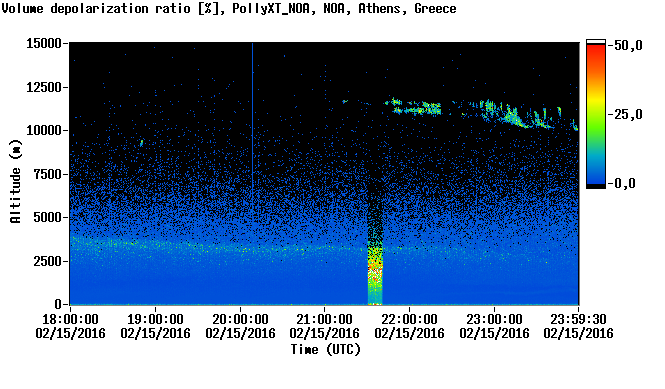Click the 5000 altitude tick label

(x=48, y=217)
